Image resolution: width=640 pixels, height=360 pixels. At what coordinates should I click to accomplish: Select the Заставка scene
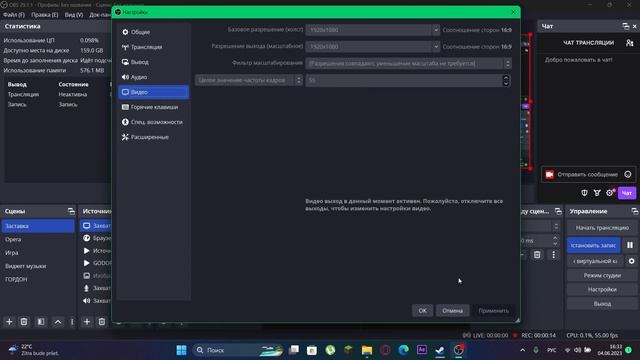click(38, 226)
